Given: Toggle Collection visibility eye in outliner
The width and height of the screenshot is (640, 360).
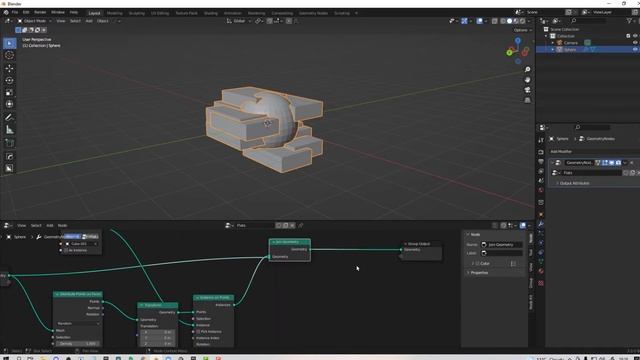Looking at the screenshot, I should 635,36.
